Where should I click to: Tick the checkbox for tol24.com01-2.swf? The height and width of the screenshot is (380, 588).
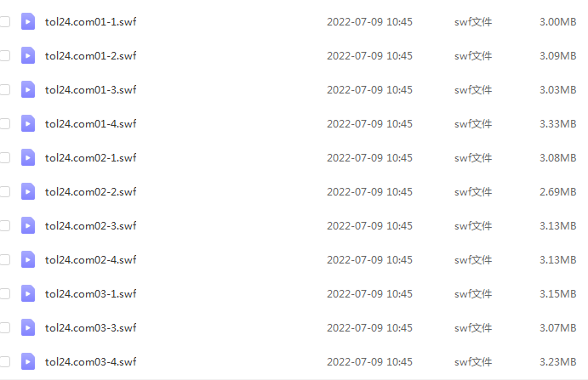point(4,56)
